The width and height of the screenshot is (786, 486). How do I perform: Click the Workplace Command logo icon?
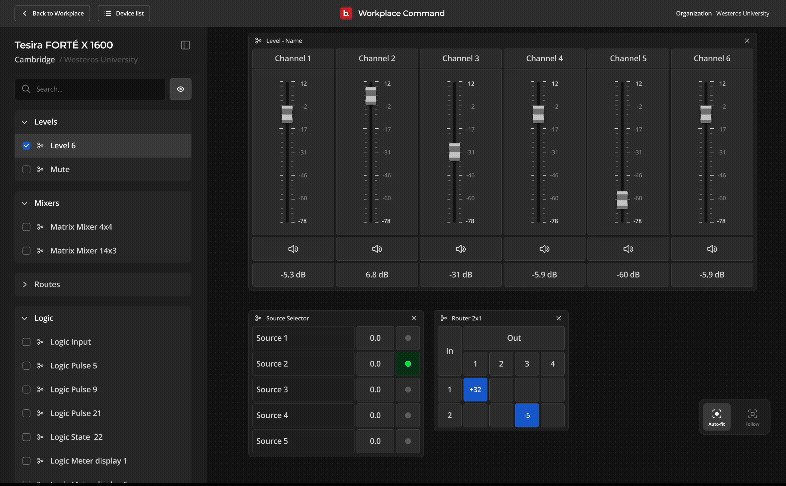[346, 14]
